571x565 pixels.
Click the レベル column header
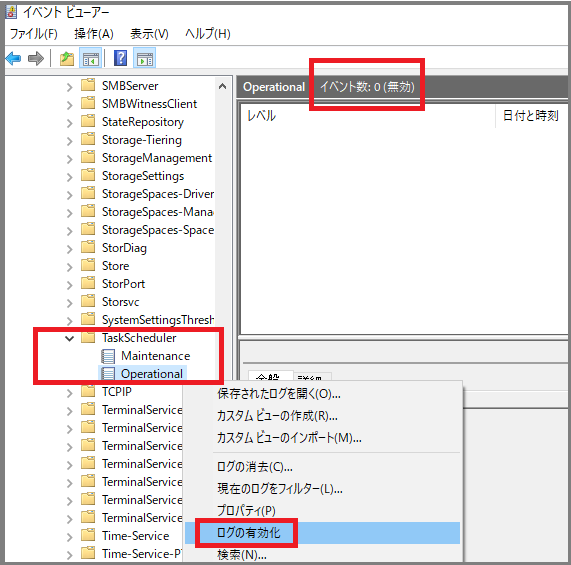(x=261, y=115)
